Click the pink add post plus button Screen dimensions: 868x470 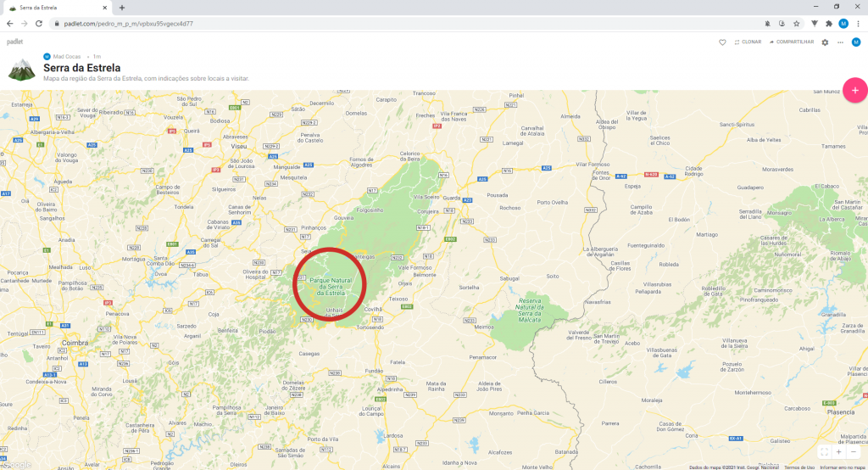854,90
